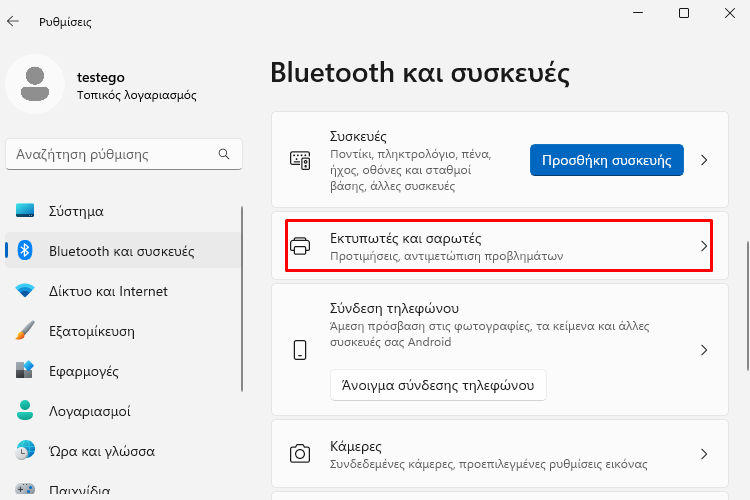The width and height of the screenshot is (750, 500).
Task: Click the camera icon for Κάμερες
Action: click(300, 454)
